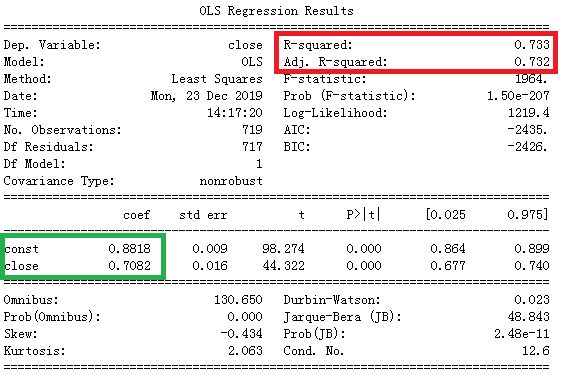Screen dimensions: 569x383
Task: Click the const t value 98.274
Action: tap(283, 249)
